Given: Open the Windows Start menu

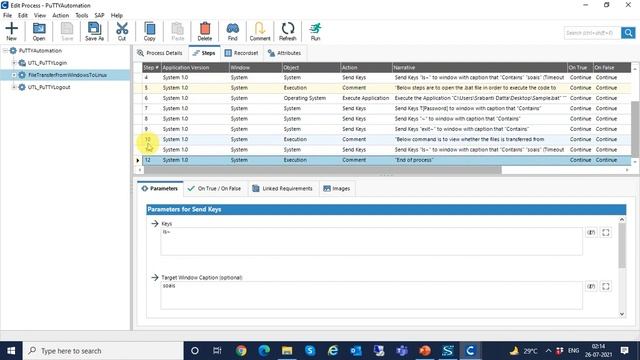Looking at the screenshot, I should (x=11, y=351).
